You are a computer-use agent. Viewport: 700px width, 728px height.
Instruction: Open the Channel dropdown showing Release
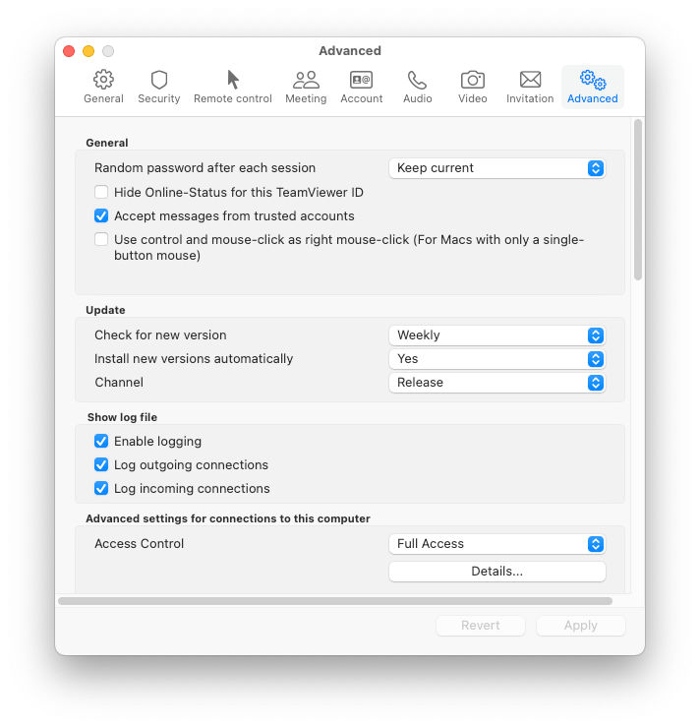pos(497,383)
